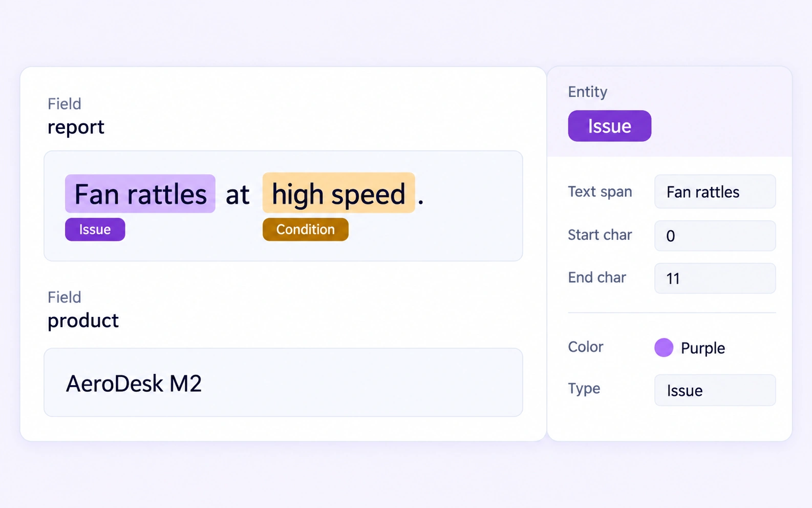This screenshot has height=508, width=812.
Task: Click the 'product' field name
Action: (x=83, y=321)
